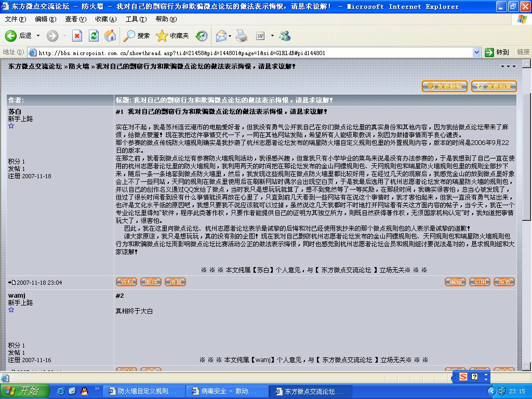
Task: Click 引用 quote button on post #1
Action: [480, 282]
